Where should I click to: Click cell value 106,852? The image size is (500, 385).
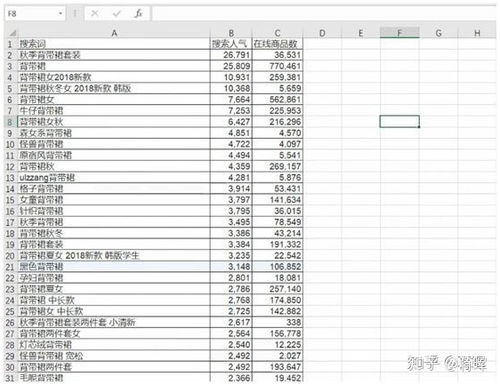277,267
